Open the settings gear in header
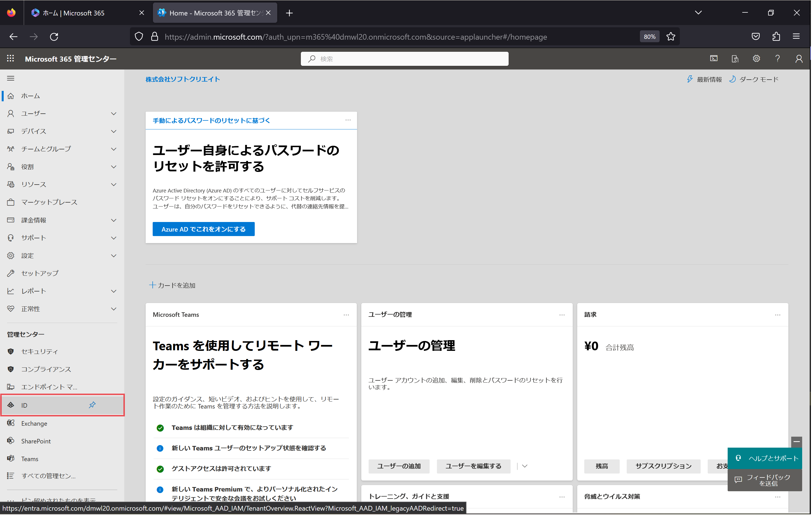 click(757, 59)
